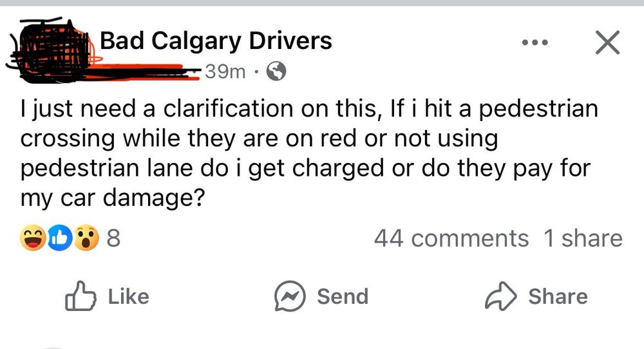Image resolution: width=644 pixels, height=349 pixels.
Task: Click the blue thumbs-up reaction icon
Action: (60, 238)
